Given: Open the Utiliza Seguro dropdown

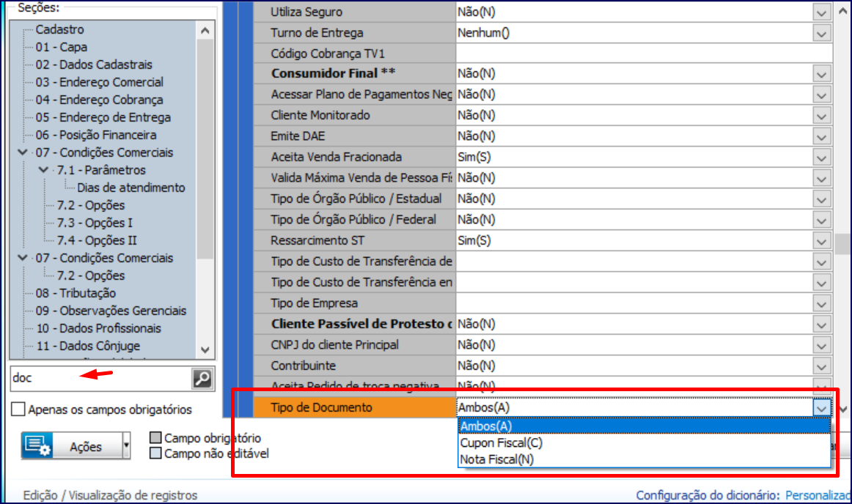Looking at the screenshot, I should coord(821,12).
